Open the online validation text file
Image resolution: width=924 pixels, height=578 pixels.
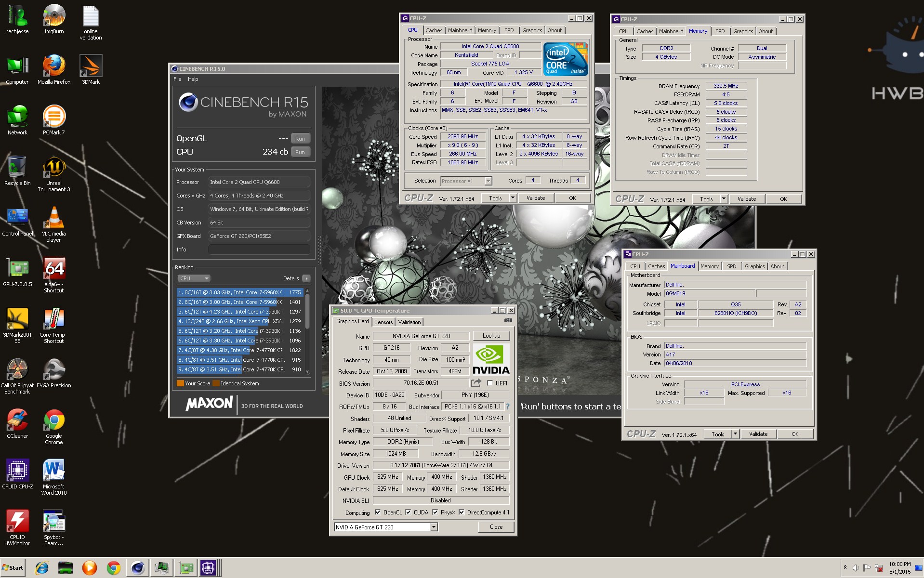(x=91, y=22)
